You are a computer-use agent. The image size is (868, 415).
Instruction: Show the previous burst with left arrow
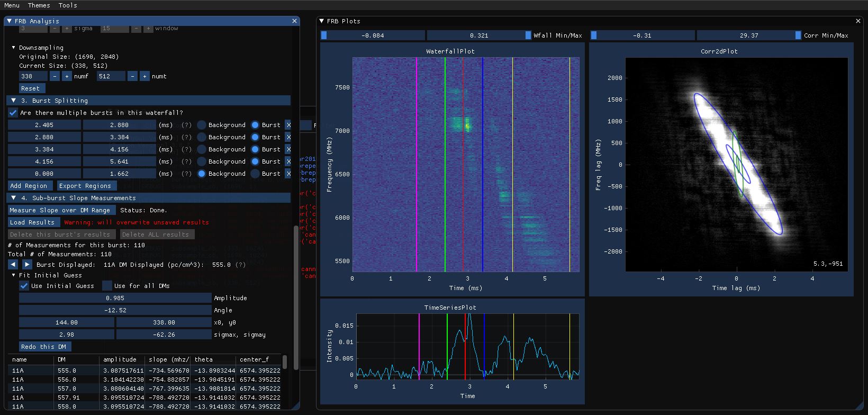pyautogui.click(x=13, y=264)
